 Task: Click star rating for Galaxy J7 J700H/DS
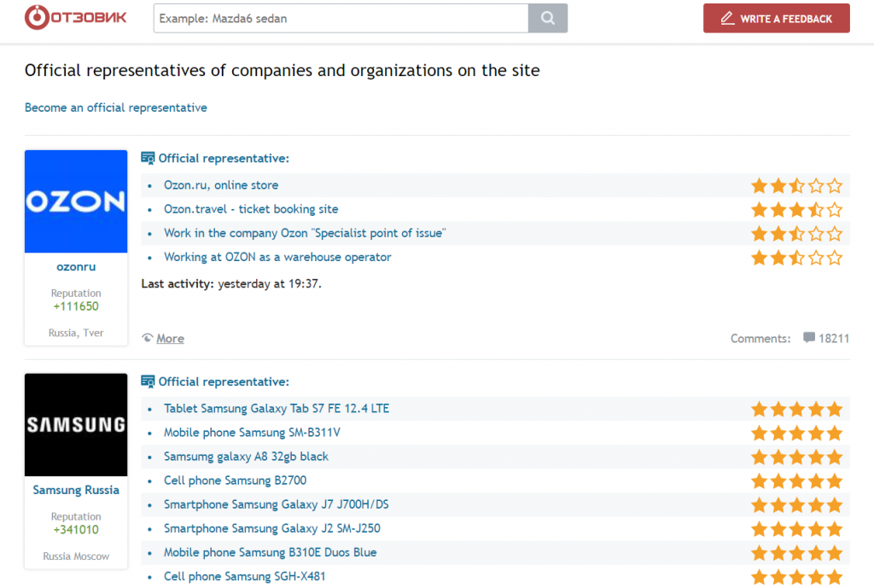[x=796, y=505]
